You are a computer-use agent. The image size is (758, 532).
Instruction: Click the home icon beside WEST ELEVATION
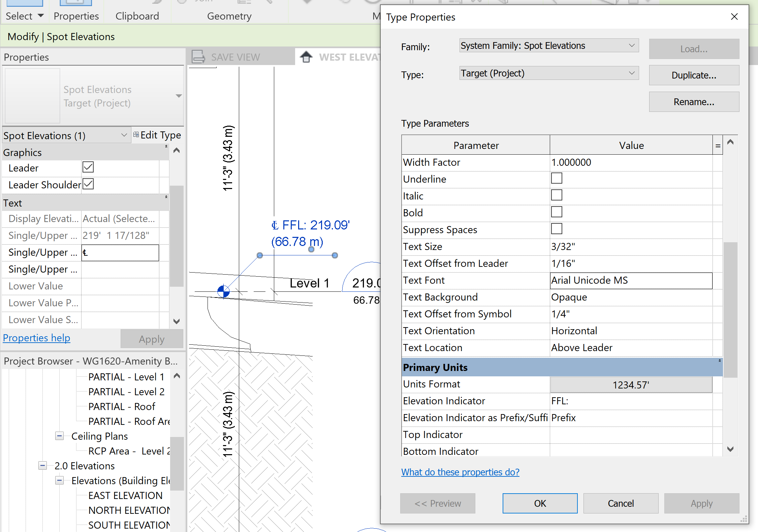[306, 57]
